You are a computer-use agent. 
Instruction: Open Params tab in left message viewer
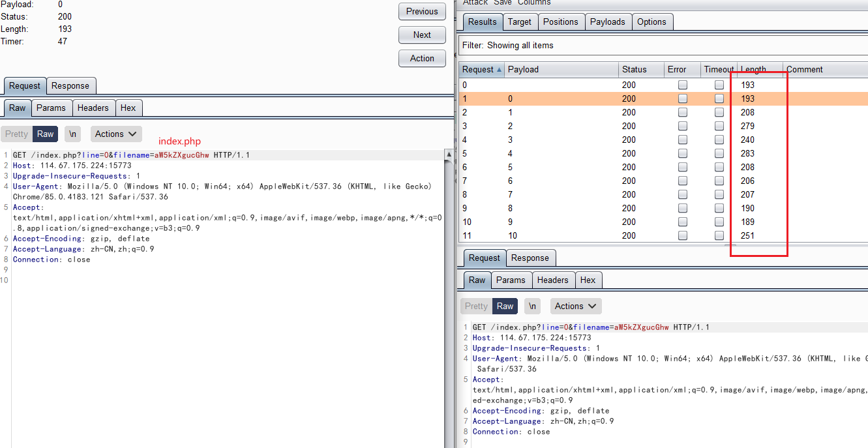pos(51,108)
